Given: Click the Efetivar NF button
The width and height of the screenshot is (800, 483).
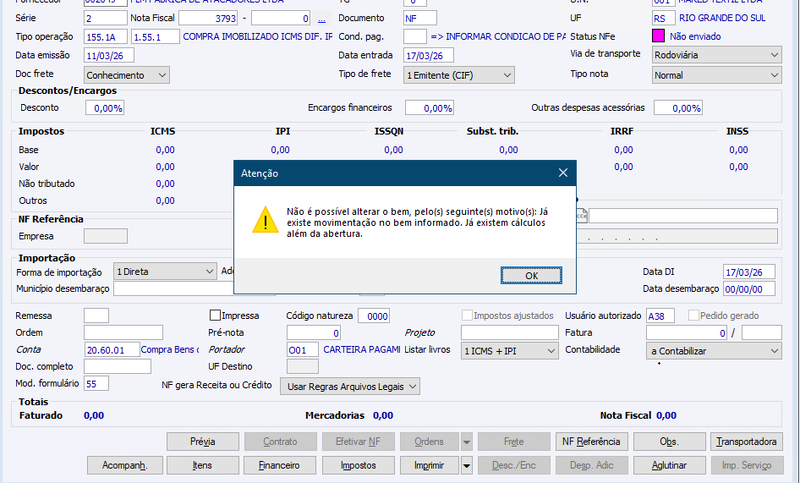Looking at the screenshot, I should [x=358, y=442].
